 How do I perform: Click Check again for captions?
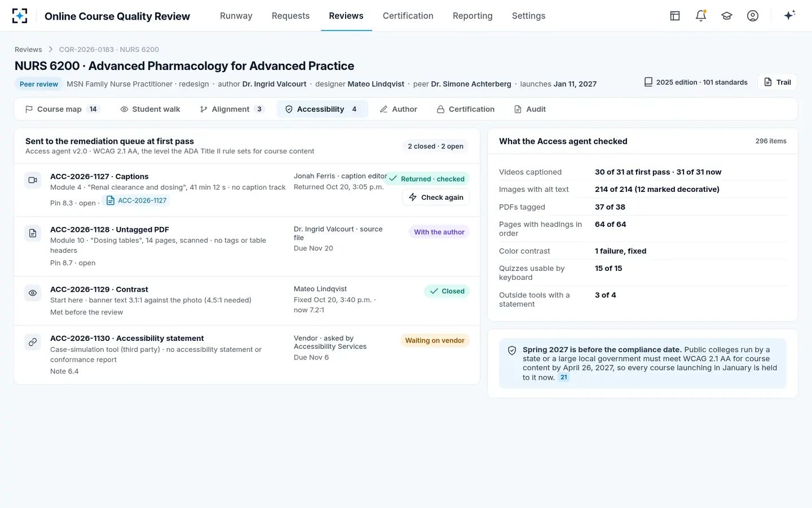pos(436,197)
